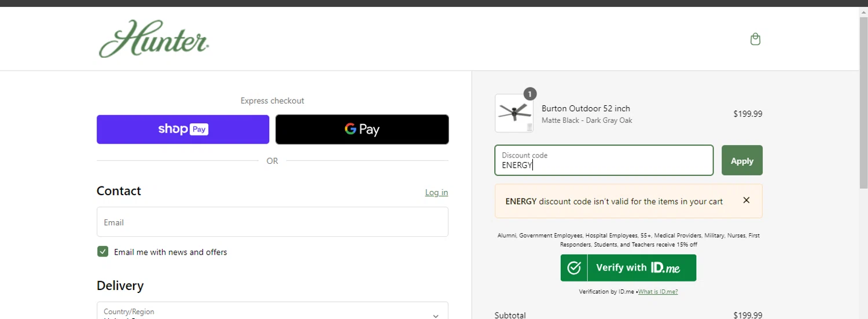
Task: Open the What is ID.me? link
Action: [658, 292]
